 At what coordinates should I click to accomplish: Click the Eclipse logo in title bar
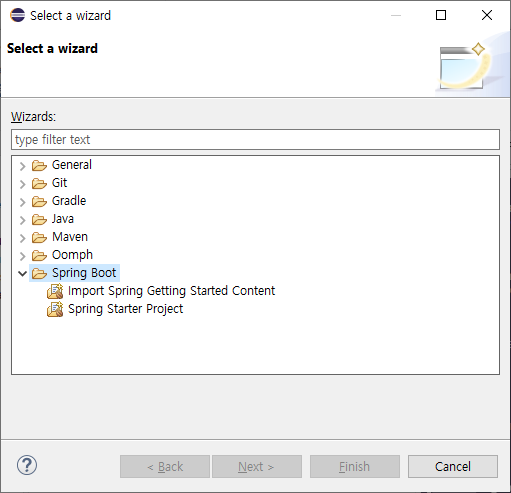[x=17, y=15]
